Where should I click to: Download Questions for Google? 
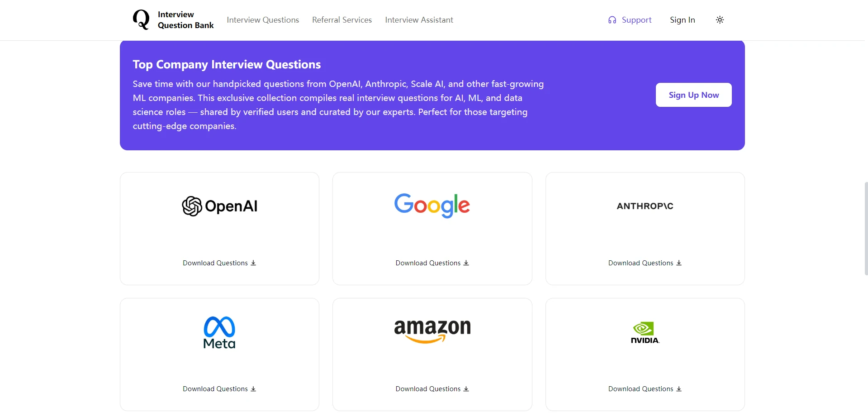432,263
